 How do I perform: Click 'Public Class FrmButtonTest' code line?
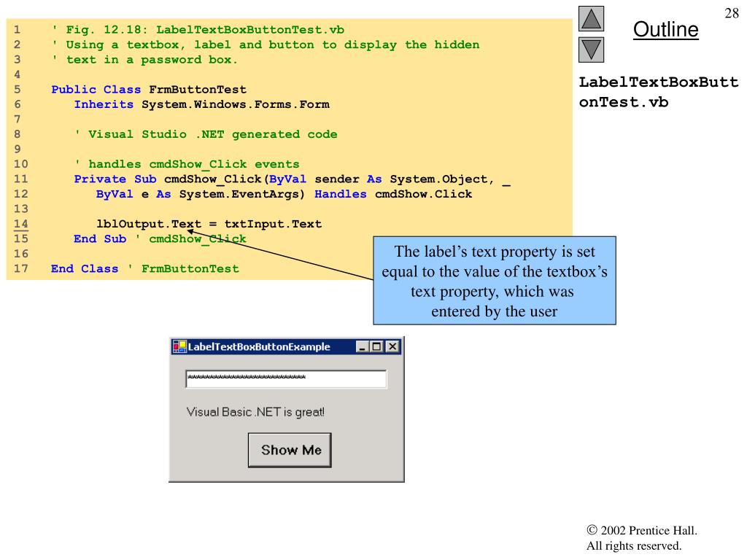[149, 90]
